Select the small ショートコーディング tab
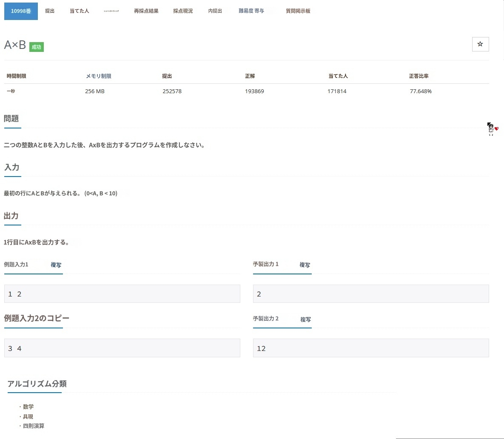The width and height of the screenshot is (504, 439). (111, 11)
